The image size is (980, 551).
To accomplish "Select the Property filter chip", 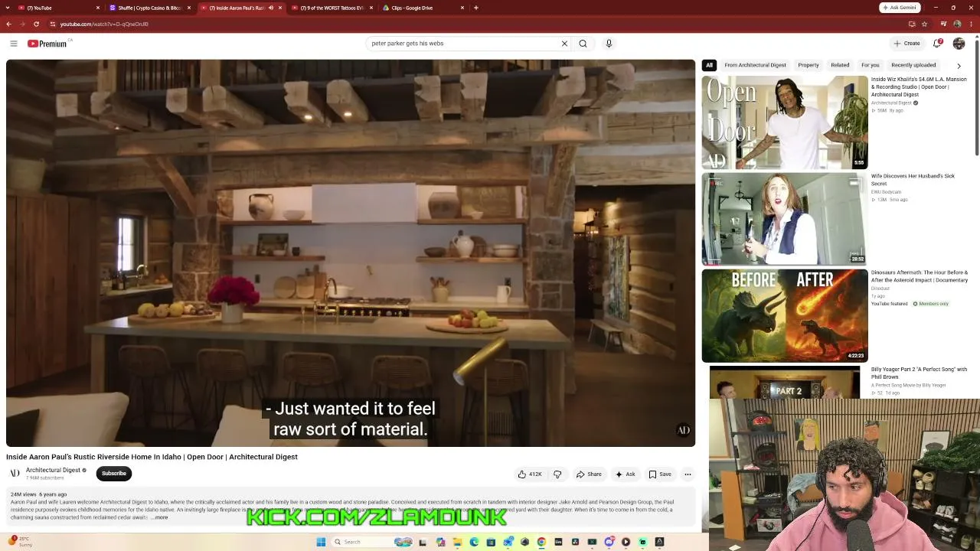I will (x=808, y=65).
